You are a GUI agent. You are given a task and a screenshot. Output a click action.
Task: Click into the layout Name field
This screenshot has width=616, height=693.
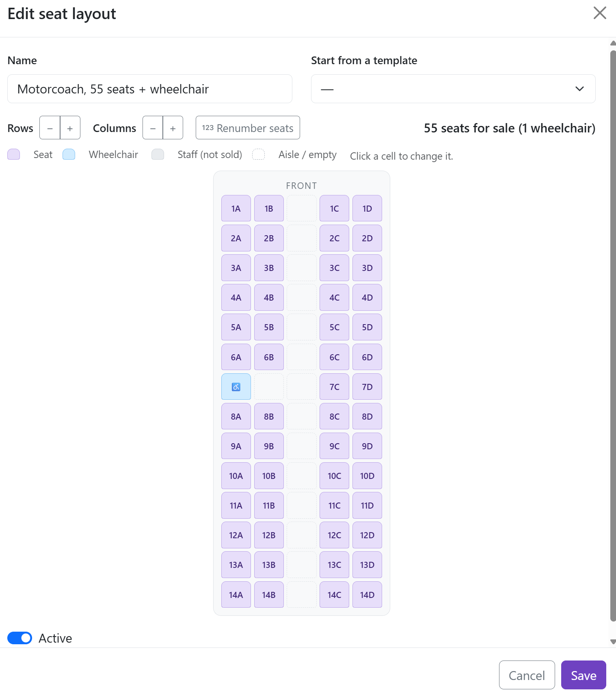coord(150,89)
